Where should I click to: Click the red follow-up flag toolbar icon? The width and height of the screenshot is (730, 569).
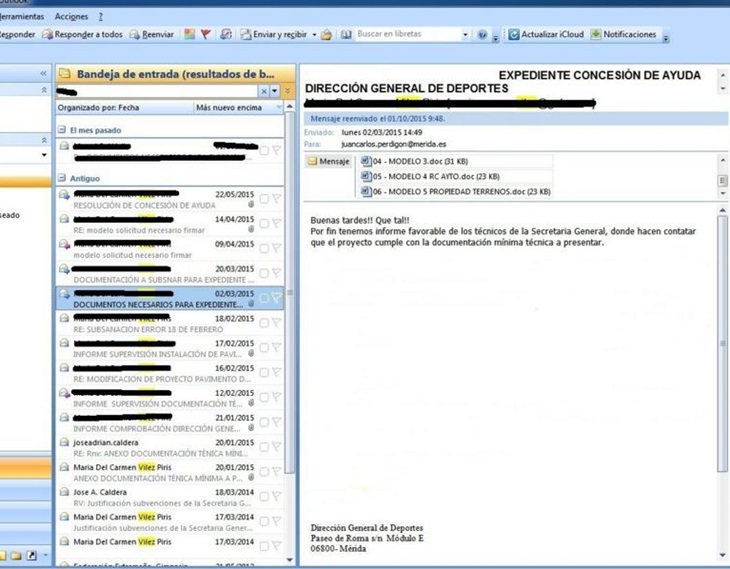[x=205, y=34]
